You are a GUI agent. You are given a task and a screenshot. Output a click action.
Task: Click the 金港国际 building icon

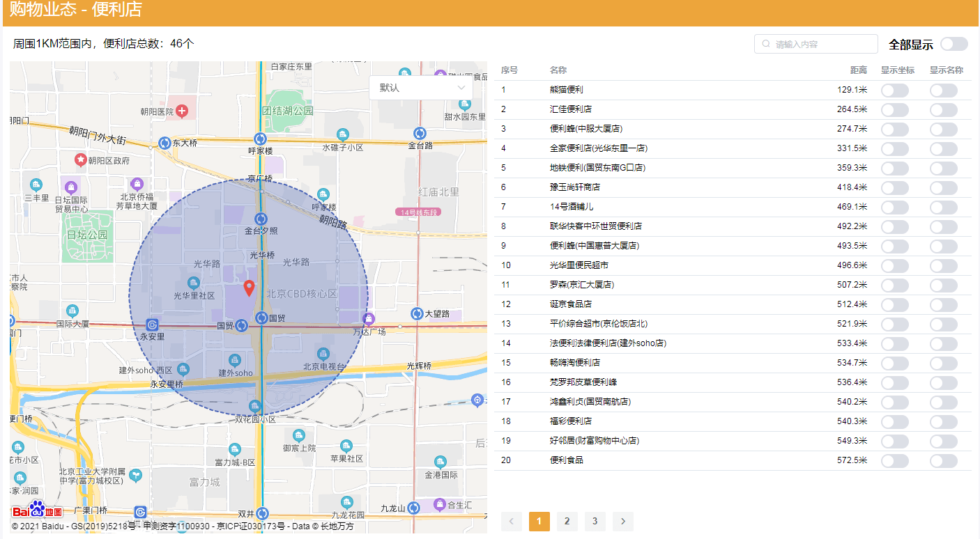[441, 462]
